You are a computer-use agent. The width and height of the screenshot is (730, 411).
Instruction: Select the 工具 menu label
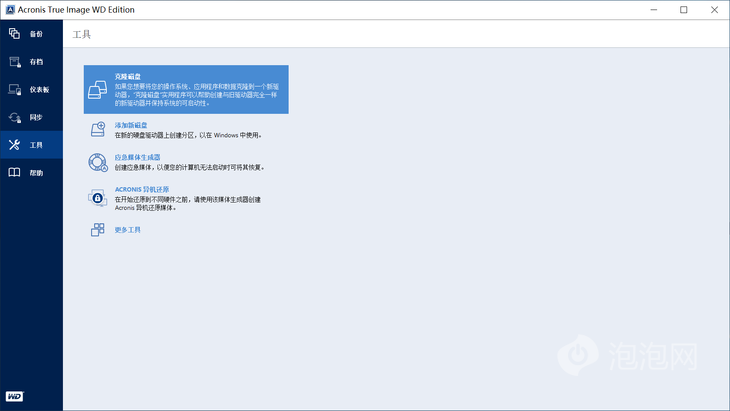coord(36,145)
